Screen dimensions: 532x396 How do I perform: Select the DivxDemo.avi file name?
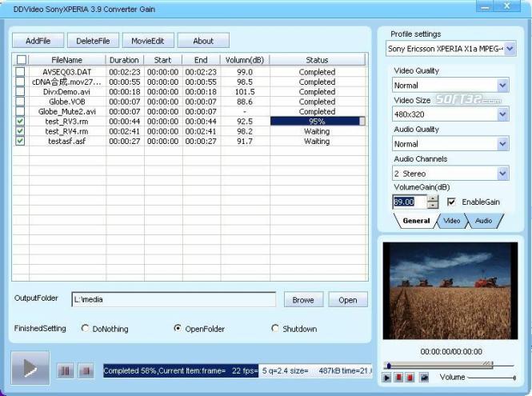coord(67,92)
